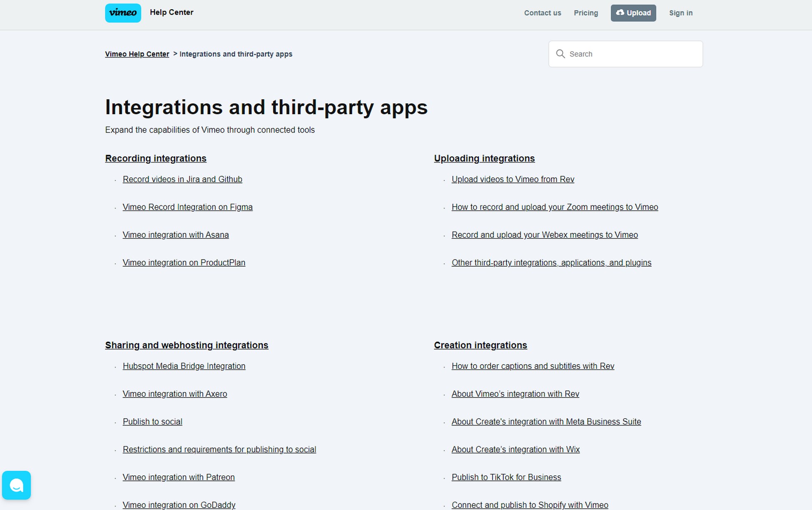This screenshot has height=510, width=812.
Task: Open Zoom meetings record and upload article
Action: click(555, 207)
